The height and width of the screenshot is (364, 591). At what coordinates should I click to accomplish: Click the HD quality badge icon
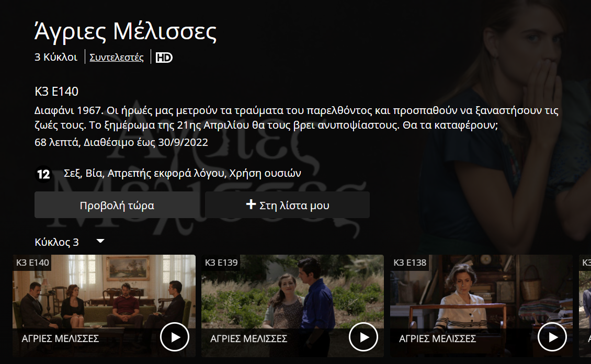164,58
